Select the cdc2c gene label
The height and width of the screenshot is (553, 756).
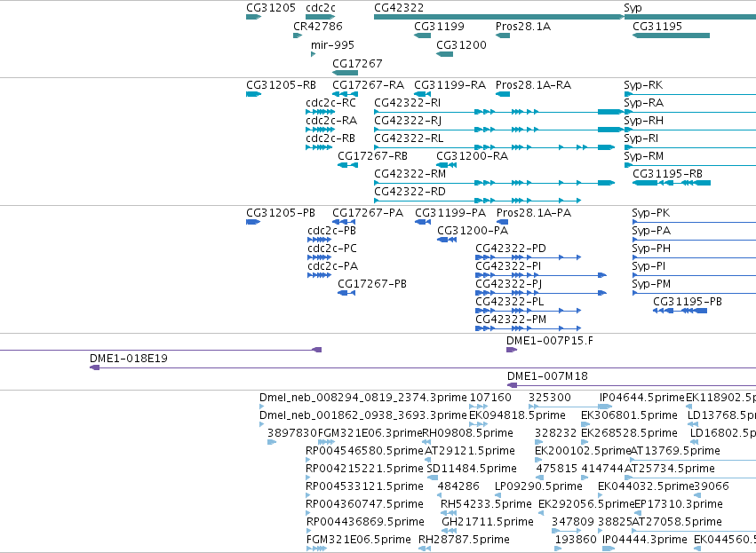pos(320,8)
